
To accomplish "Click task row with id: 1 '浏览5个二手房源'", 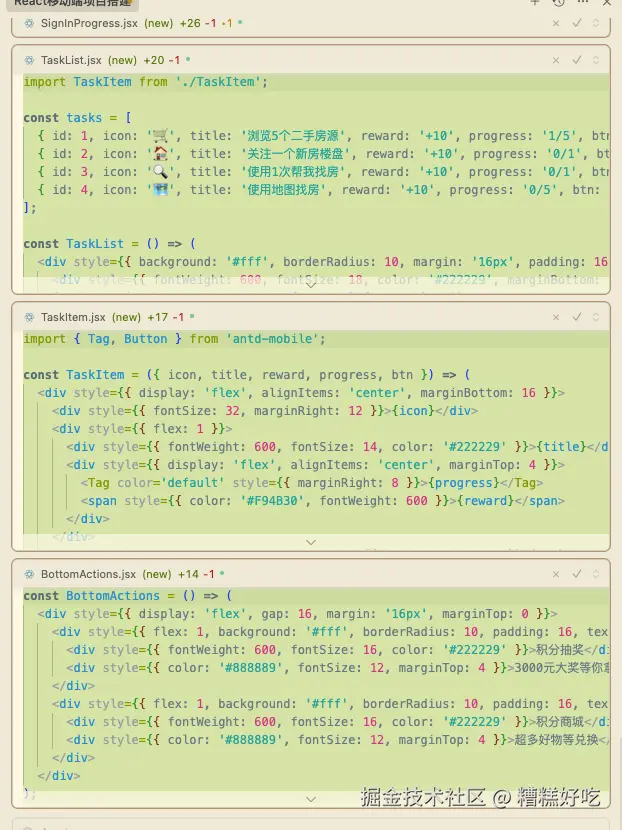I will pyautogui.click(x=323, y=136).
